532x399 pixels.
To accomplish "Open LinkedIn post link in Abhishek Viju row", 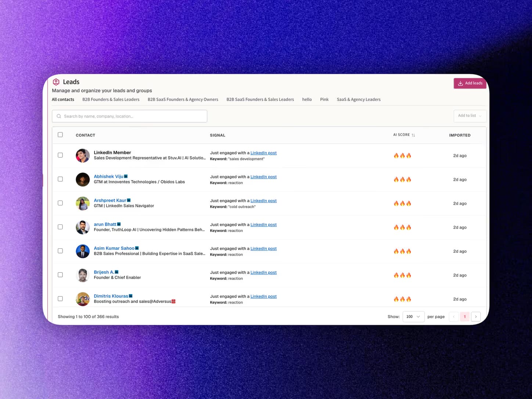I will click(263, 177).
